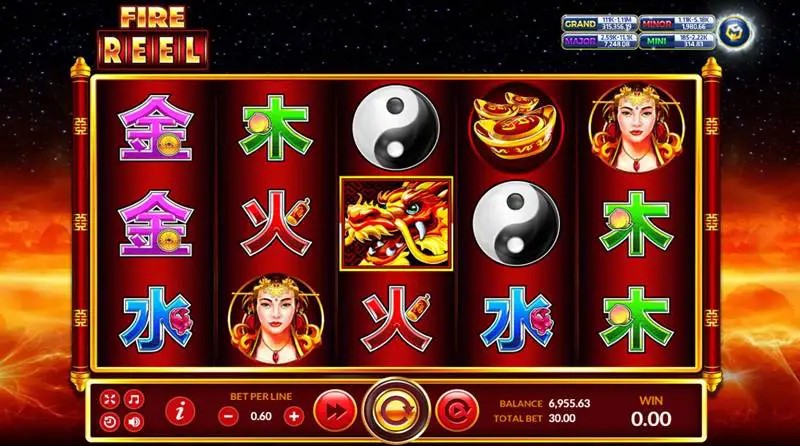Start autoplay with circular play button

tap(457, 411)
